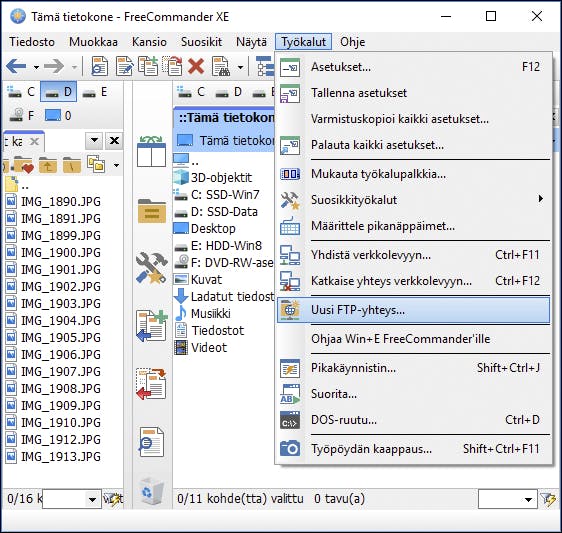Click the folder with heart favorites icon

[x=24, y=165]
